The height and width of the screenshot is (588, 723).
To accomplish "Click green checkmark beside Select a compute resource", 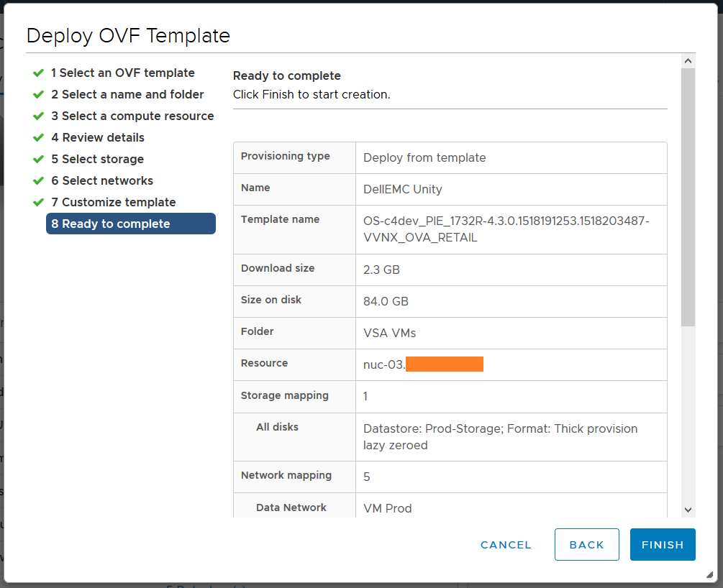I will point(38,116).
